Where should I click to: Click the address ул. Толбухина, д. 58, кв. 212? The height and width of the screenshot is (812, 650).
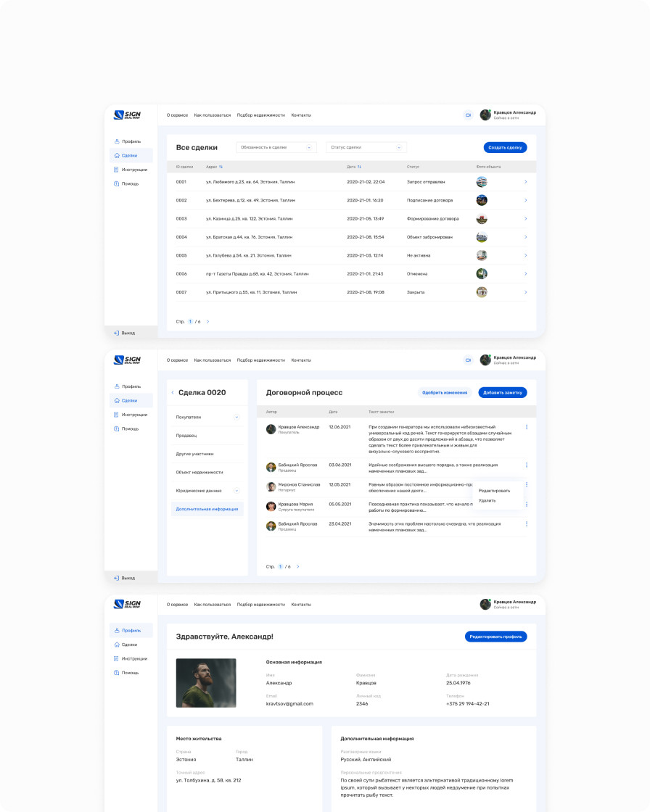(208, 780)
